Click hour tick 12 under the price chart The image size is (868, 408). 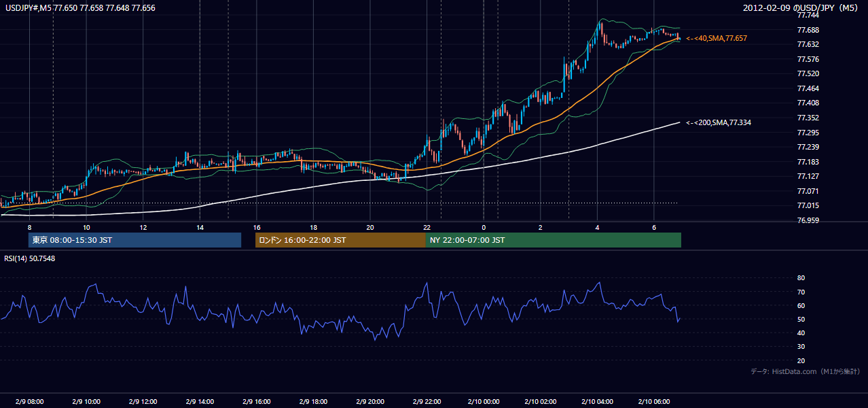143,227
